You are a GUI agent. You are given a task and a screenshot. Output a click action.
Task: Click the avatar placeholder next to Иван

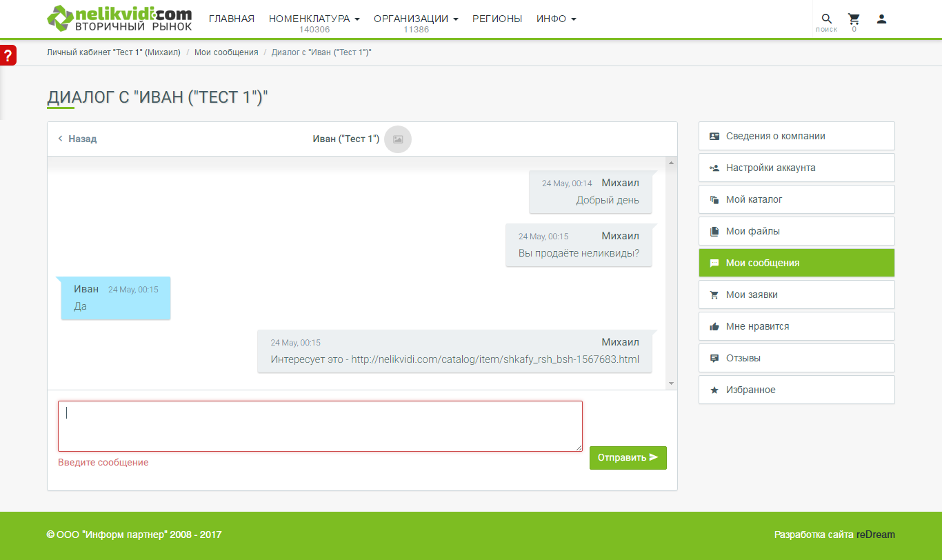coord(398,139)
